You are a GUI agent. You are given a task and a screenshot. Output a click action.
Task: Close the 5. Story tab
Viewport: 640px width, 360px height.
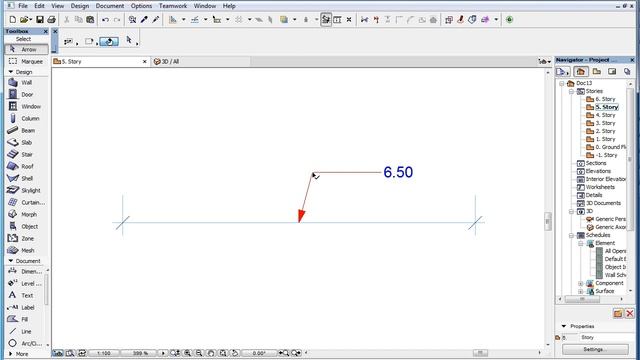(x=144, y=62)
